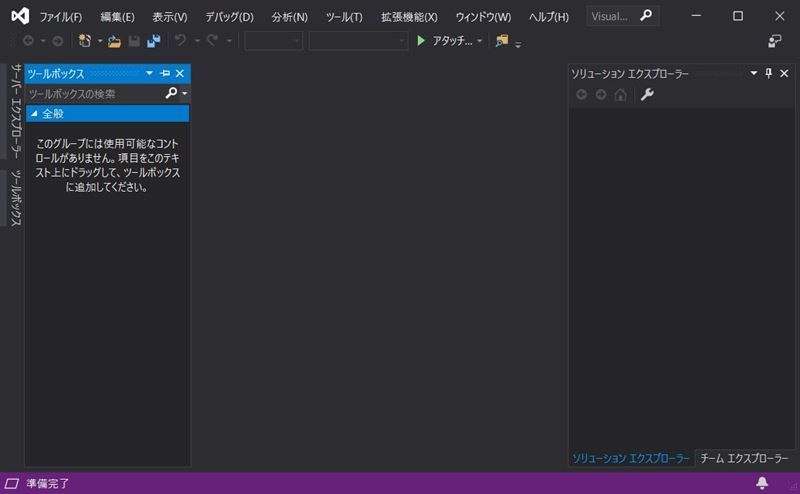Click the ツールボックスの検索 search field
This screenshot has width=800, height=494.
click(x=95, y=93)
